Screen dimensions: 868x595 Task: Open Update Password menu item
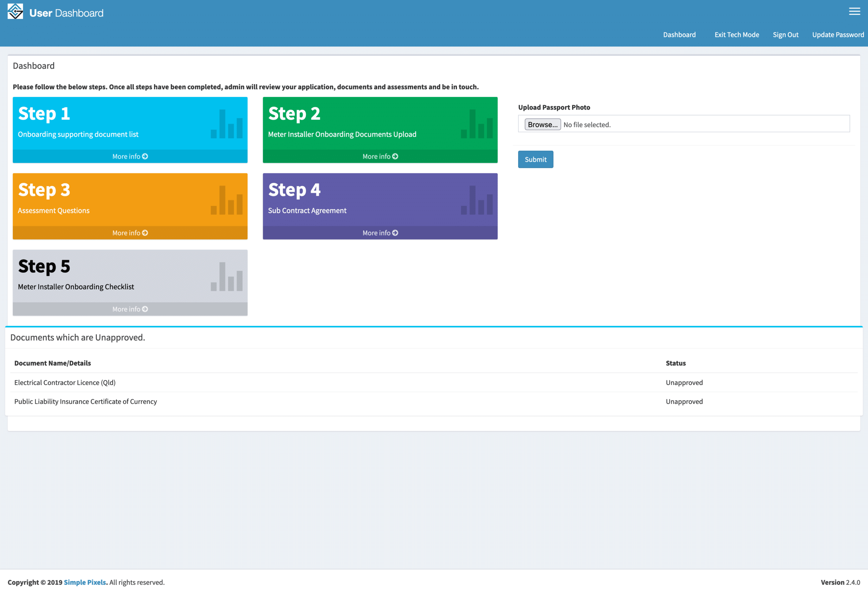(x=838, y=35)
